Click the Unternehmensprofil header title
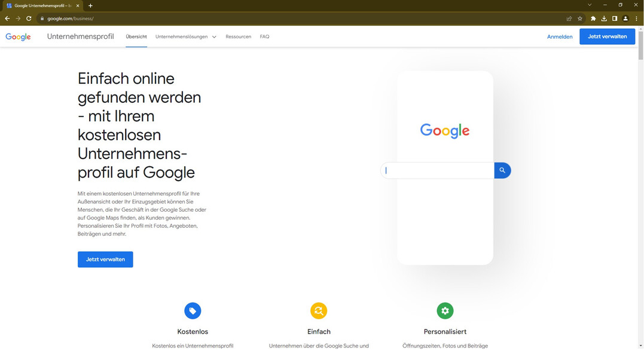The image size is (644, 351). click(x=81, y=36)
